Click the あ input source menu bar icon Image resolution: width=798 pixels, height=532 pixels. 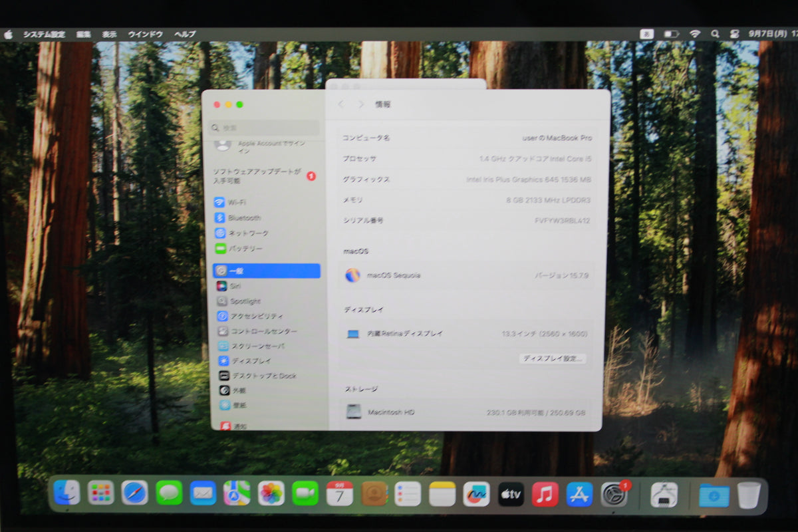pos(646,33)
